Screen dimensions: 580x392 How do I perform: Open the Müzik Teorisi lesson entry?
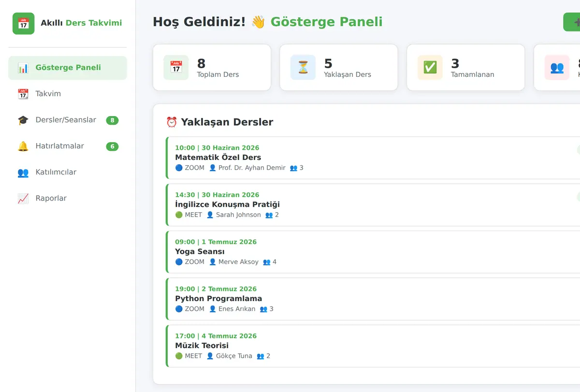click(373, 346)
